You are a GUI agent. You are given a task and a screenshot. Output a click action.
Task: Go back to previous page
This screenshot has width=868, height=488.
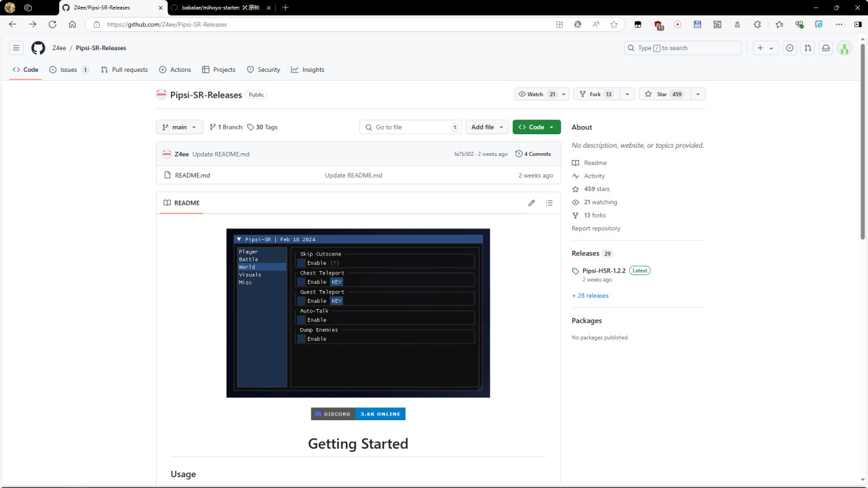(12, 24)
